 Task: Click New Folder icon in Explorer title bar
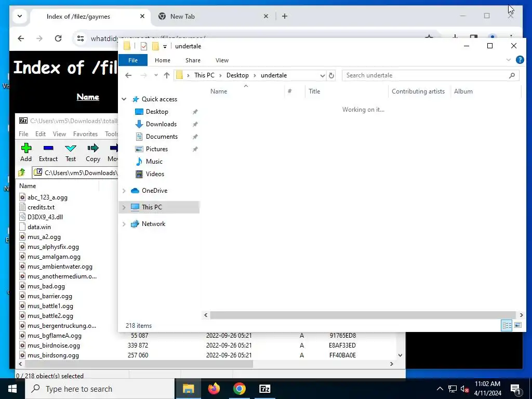155,46
